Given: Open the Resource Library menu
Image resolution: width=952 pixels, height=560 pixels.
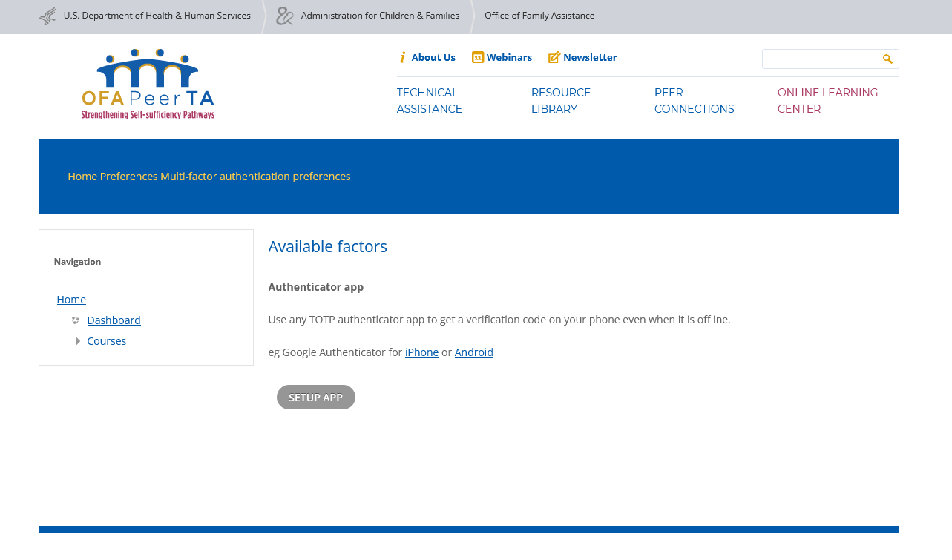Looking at the screenshot, I should click(x=560, y=101).
